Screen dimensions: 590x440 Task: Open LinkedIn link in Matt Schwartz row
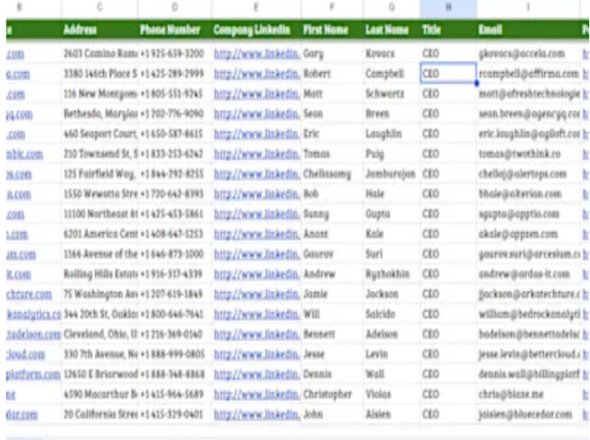[x=257, y=94]
